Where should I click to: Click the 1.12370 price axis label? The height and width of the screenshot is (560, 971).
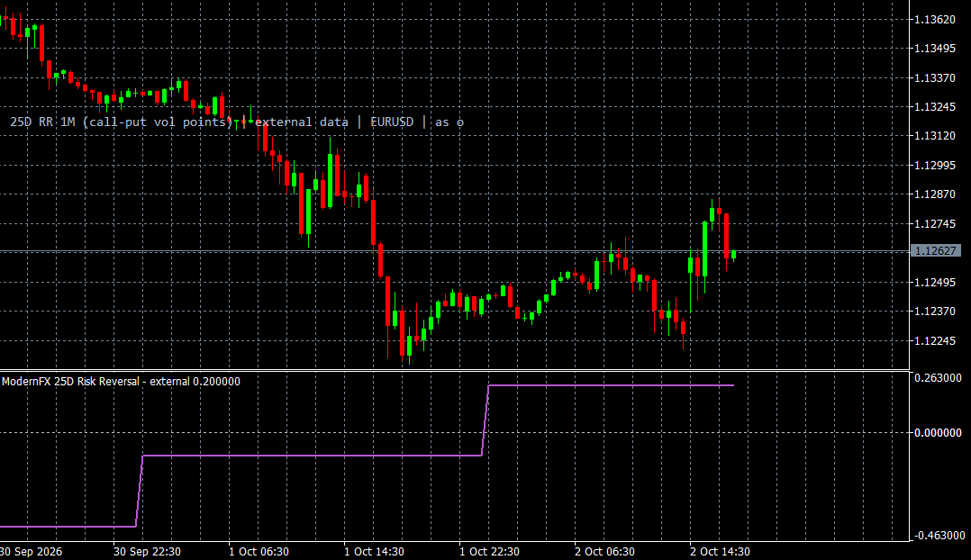(935, 312)
